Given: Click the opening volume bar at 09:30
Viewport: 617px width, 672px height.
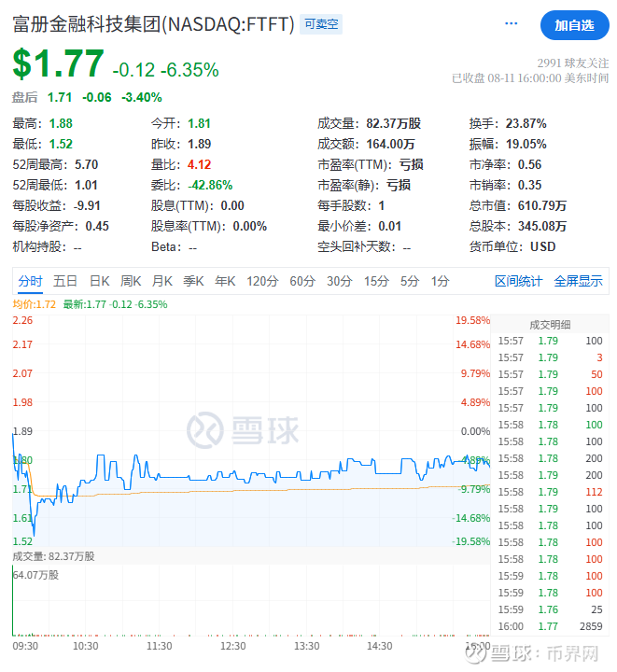Looking at the screenshot, I should [13, 600].
